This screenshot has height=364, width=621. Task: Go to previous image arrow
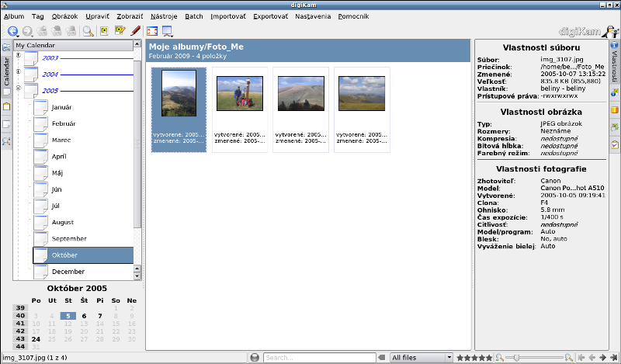pos(592,358)
